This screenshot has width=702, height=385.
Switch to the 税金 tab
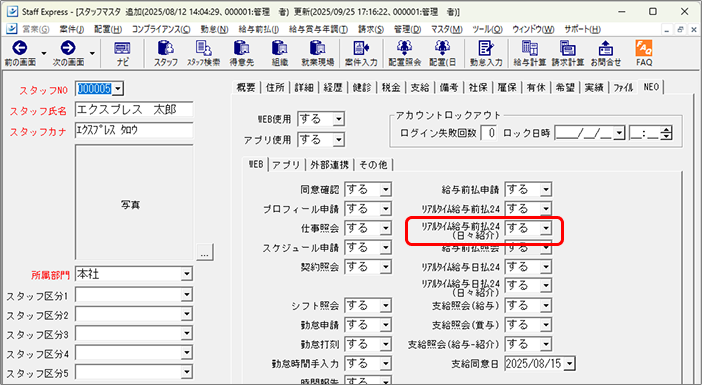(x=391, y=88)
